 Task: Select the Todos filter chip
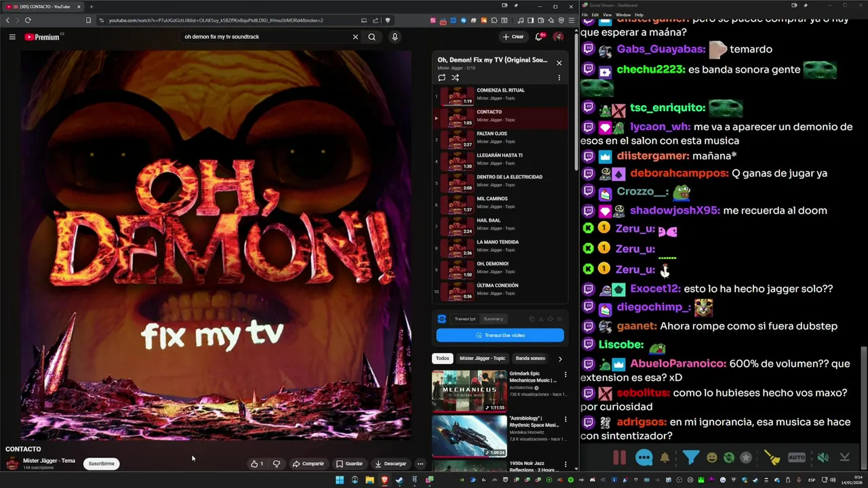point(442,358)
